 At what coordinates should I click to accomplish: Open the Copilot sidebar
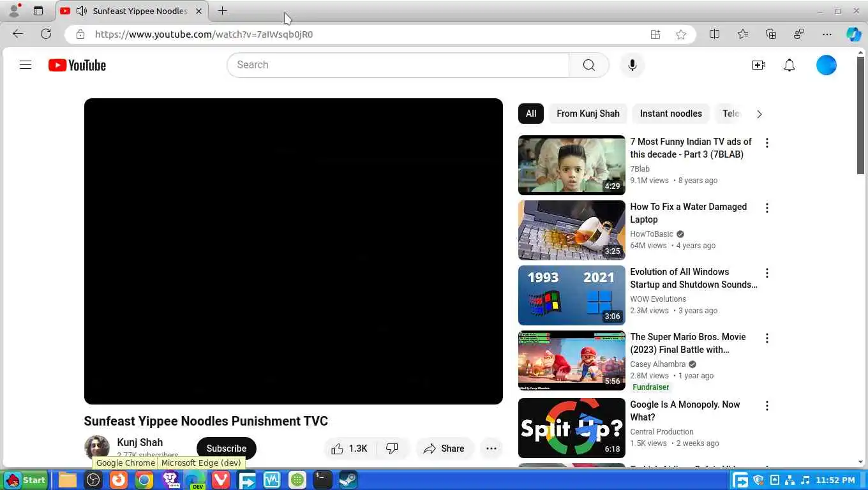854,34
